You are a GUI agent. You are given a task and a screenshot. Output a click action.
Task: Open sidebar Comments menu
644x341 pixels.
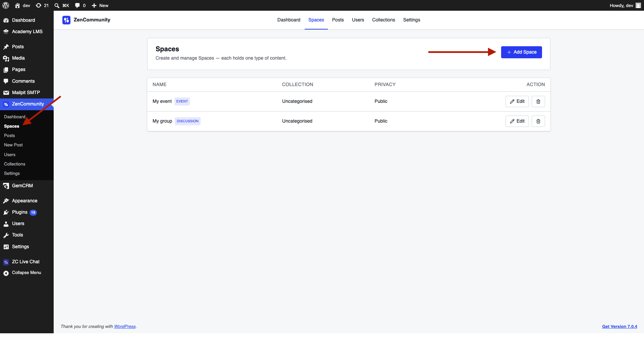pyautogui.click(x=27, y=81)
